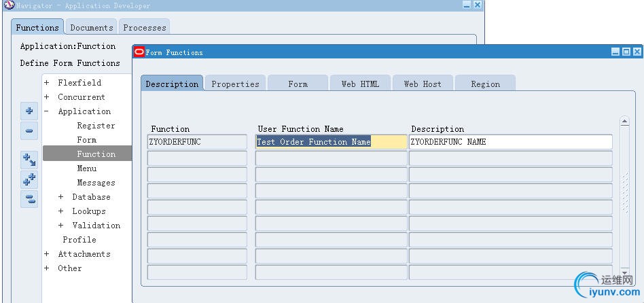Open the Web Host tab

[423, 84]
